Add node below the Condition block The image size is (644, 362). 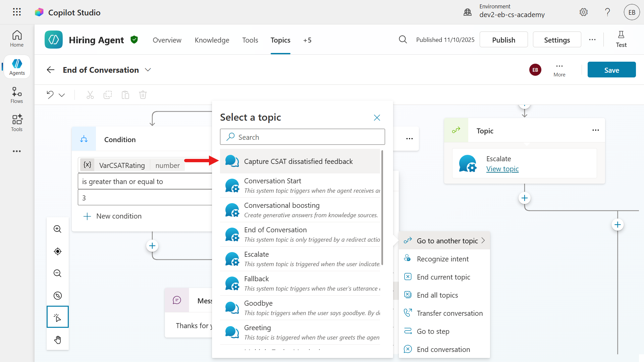pos(152,246)
